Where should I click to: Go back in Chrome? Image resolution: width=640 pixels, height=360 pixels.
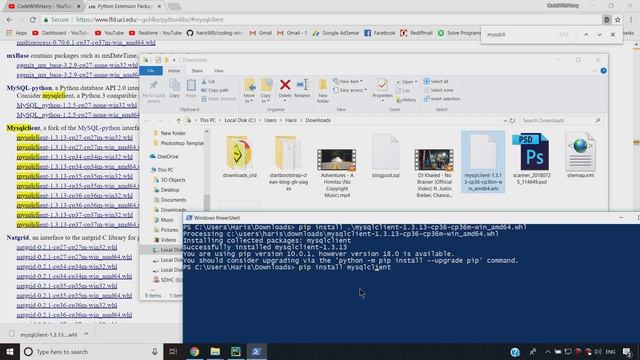(9, 20)
